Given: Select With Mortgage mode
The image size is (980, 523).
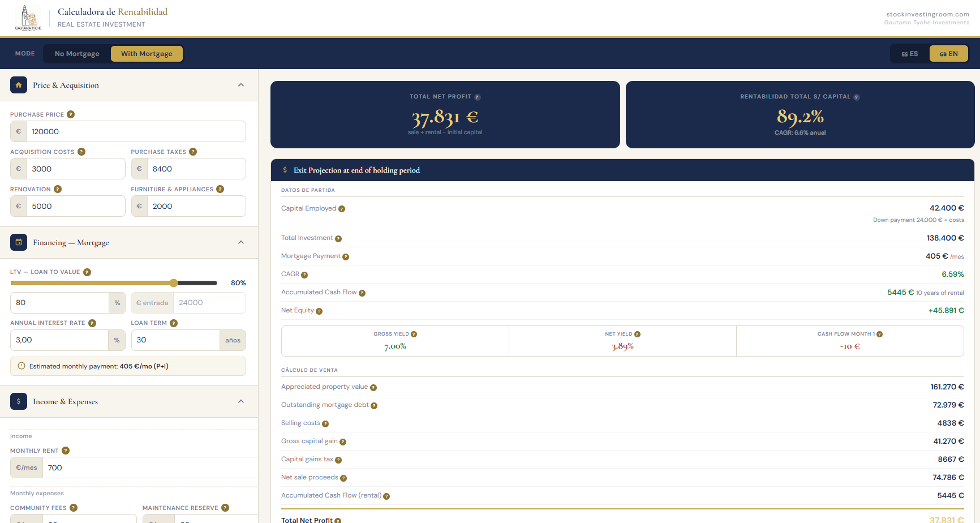Looking at the screenshot, I should coord(147,54).
